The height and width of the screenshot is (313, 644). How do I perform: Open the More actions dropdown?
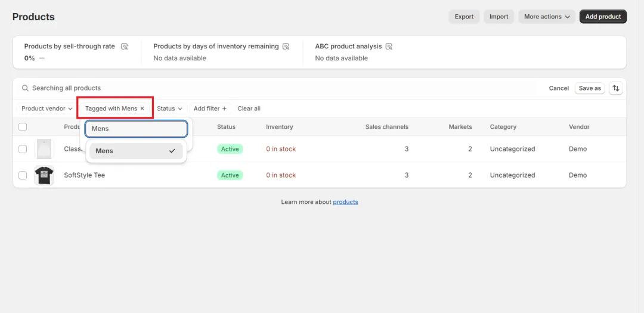[x=547, y=17]
